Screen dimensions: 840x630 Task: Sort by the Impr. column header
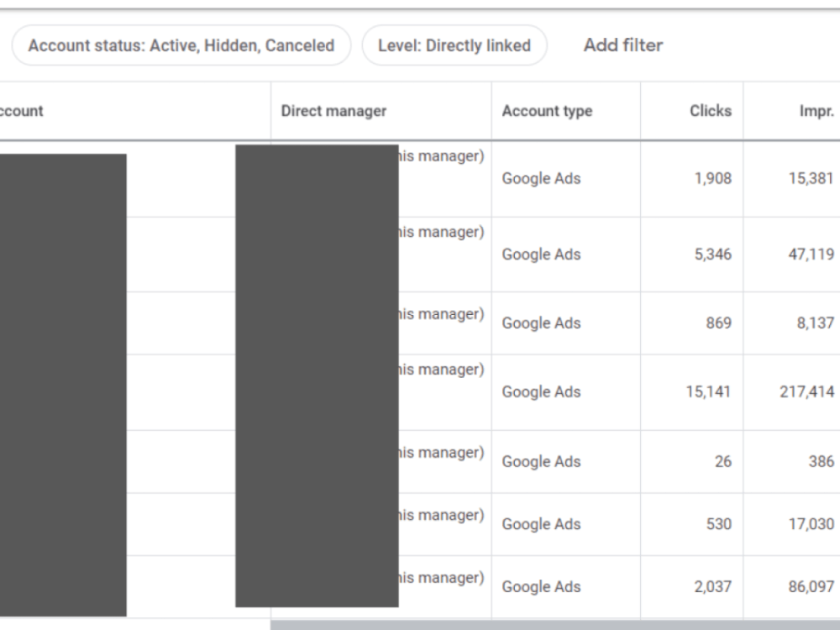(x=816, y=111)
